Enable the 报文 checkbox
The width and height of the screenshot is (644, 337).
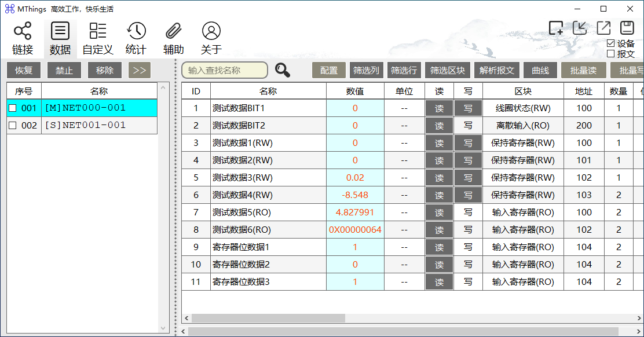[611, 54]
